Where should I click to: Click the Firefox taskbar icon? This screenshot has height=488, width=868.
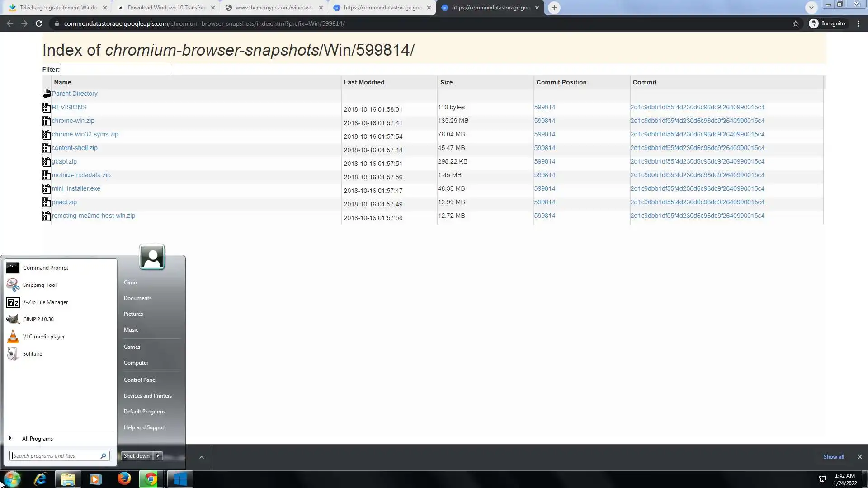(x=124, y=479)
